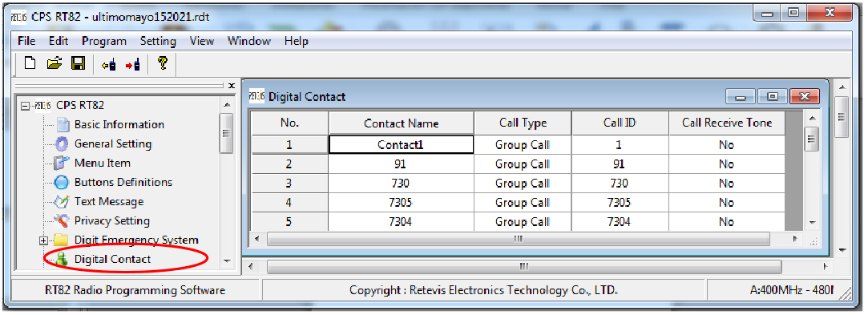Click the Call Type column header
Viewport: 868px width, 315px height.
tap(523, 123)
